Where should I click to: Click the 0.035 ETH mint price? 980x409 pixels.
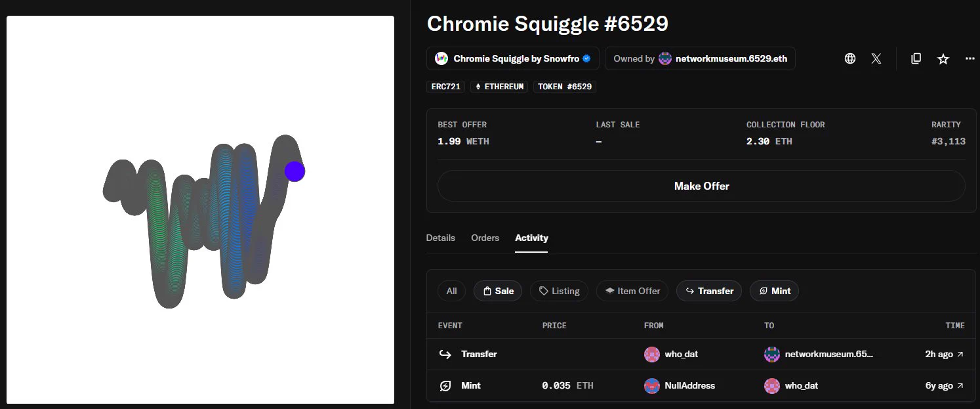pyautogui.click(x=567, y=385)
